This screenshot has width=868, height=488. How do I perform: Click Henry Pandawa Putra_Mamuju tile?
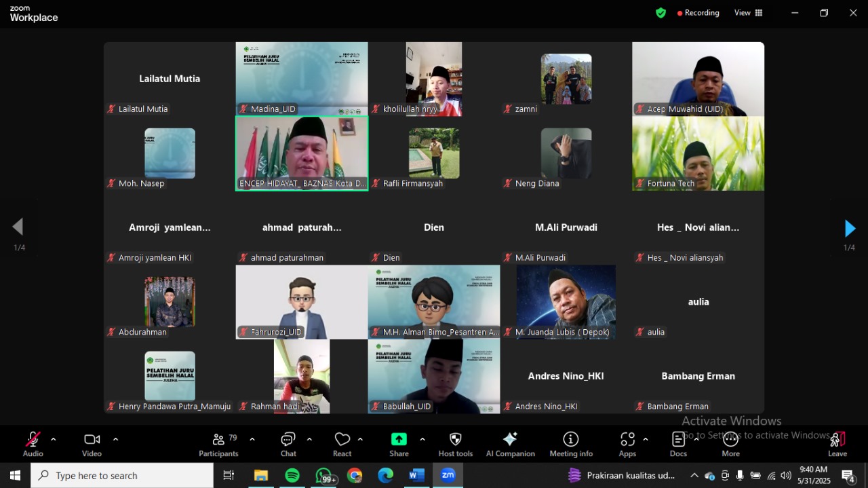pyautogui.click(x=170, y=376)
